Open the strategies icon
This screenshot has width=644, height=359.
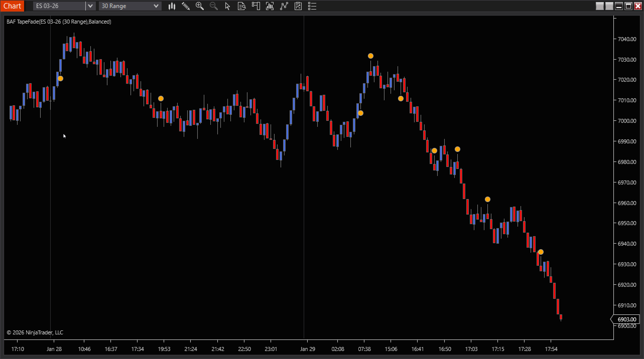(x=298, y=6)
